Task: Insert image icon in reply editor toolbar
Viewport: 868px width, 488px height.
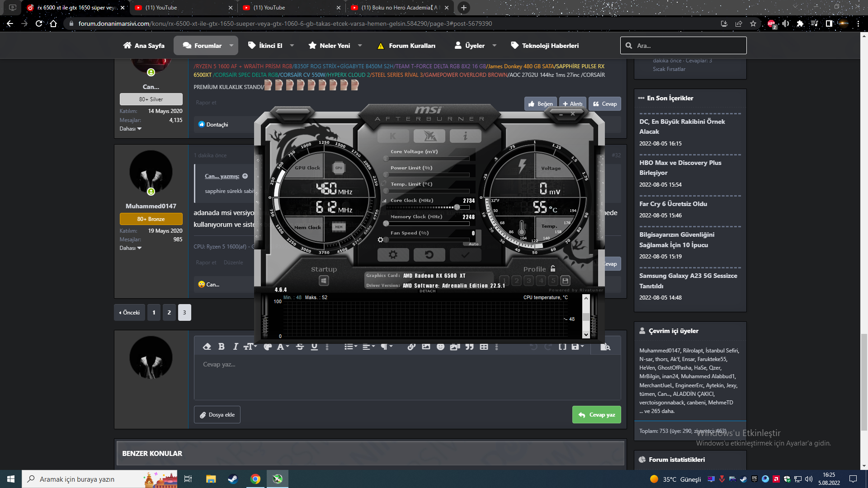Action: 426,347
